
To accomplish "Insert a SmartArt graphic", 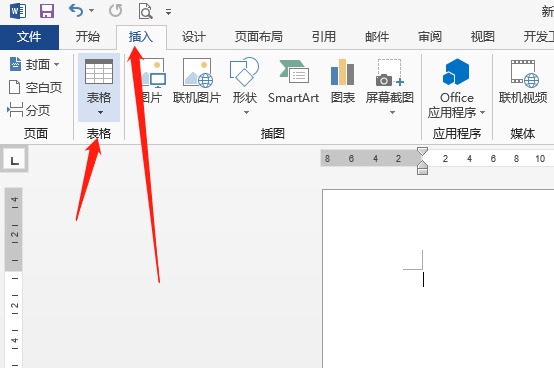I will click(293, 82).
